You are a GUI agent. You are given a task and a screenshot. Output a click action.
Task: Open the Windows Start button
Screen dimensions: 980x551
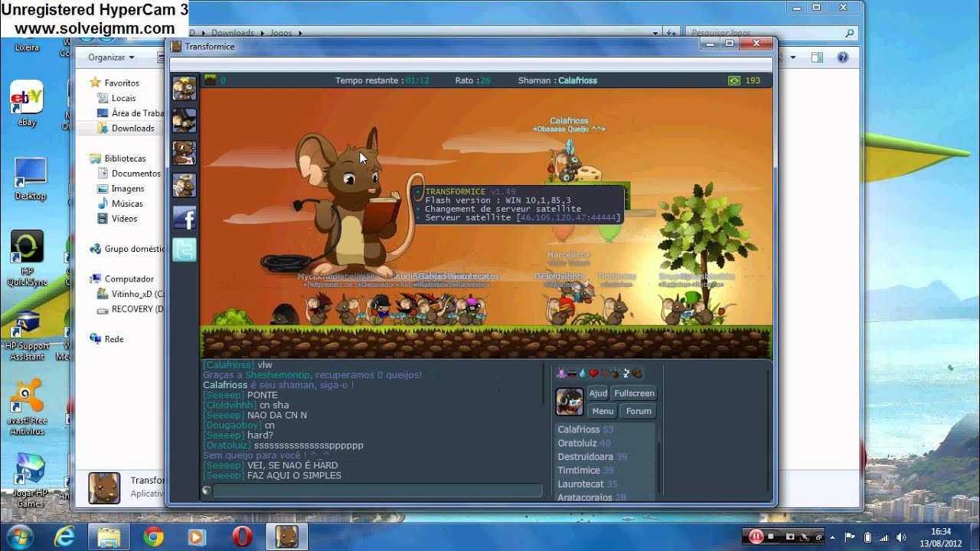[19, 537]
